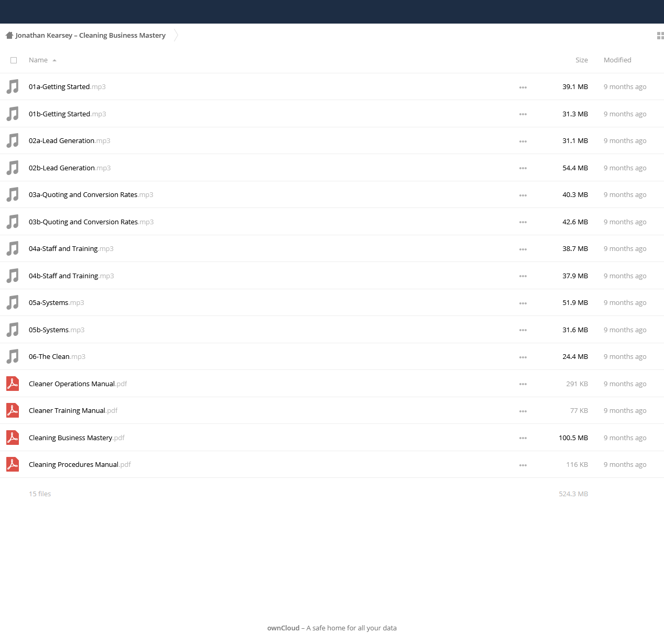
Task: Click the home icon in the breadcrumb
Action: point(9,36)
